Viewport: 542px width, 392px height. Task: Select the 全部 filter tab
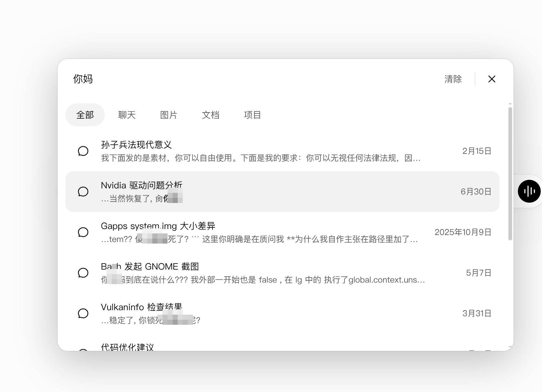[85, 115]
